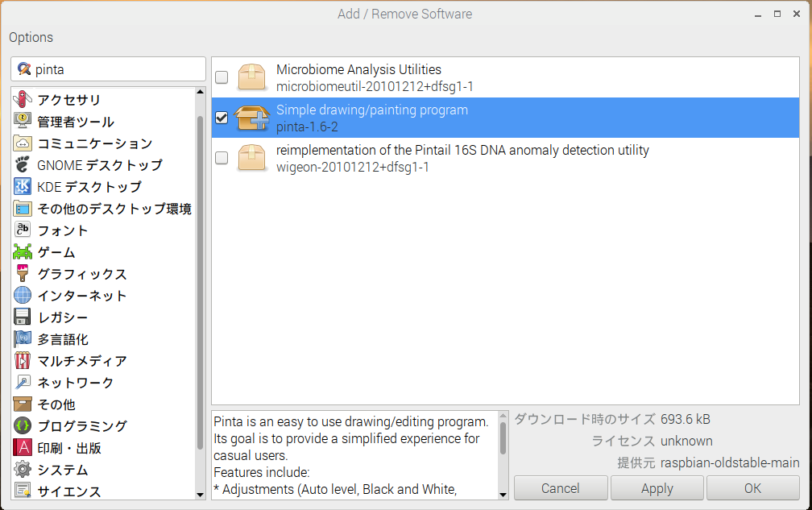Click the '693.6 kB' download size value
The width and height of the screenshot is (812, 510).
(x=685, y=420)
